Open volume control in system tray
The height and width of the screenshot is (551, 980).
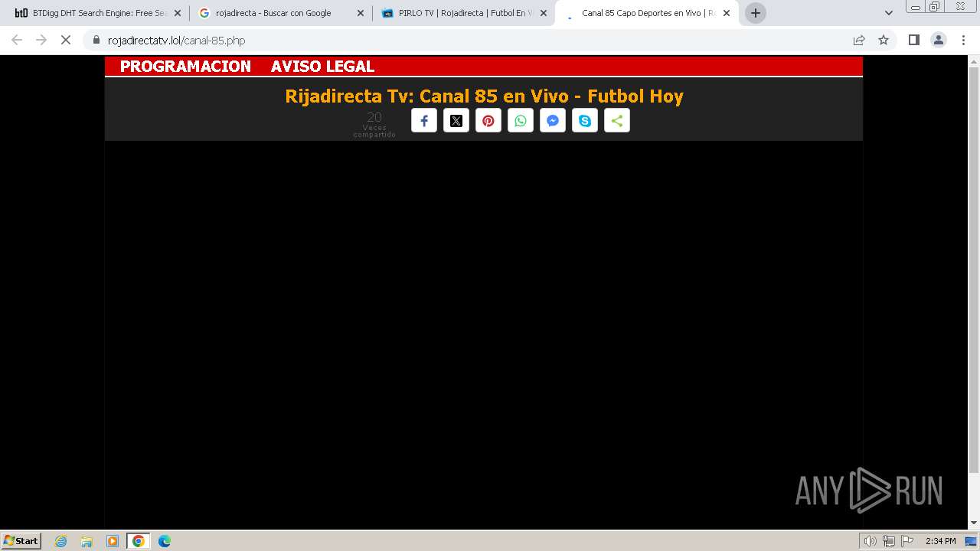pos(871,541)
